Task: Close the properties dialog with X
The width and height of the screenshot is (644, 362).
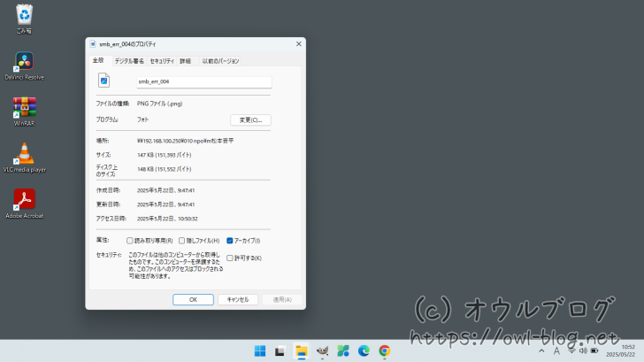Action: [x=299, y=44]
